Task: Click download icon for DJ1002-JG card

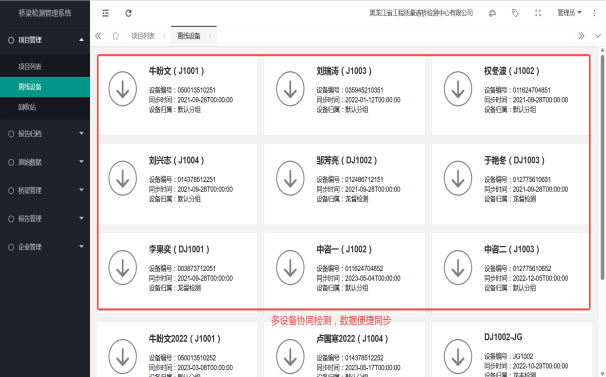Action: pyautogui.click(x=458, y=357)
